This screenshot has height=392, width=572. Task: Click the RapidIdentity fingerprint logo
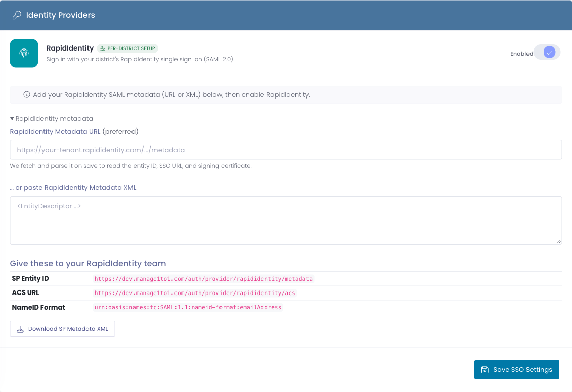pyautogui.click(x=24, y=53)
